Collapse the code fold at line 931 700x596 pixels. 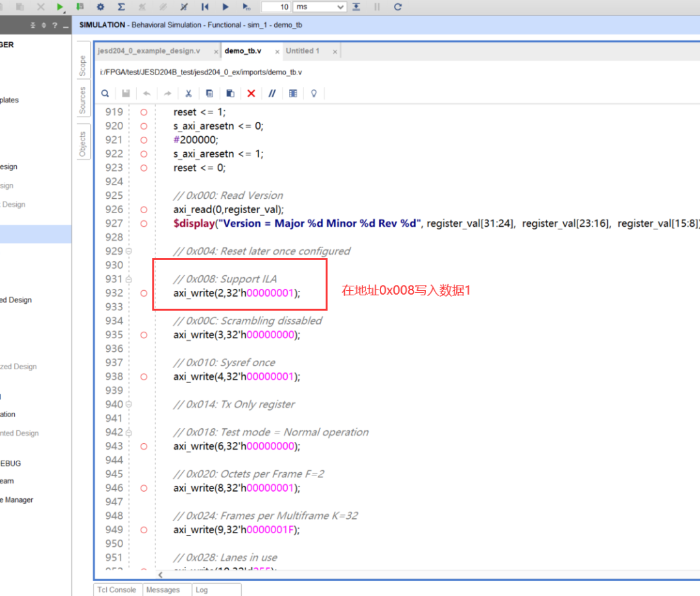pos(129,280)
